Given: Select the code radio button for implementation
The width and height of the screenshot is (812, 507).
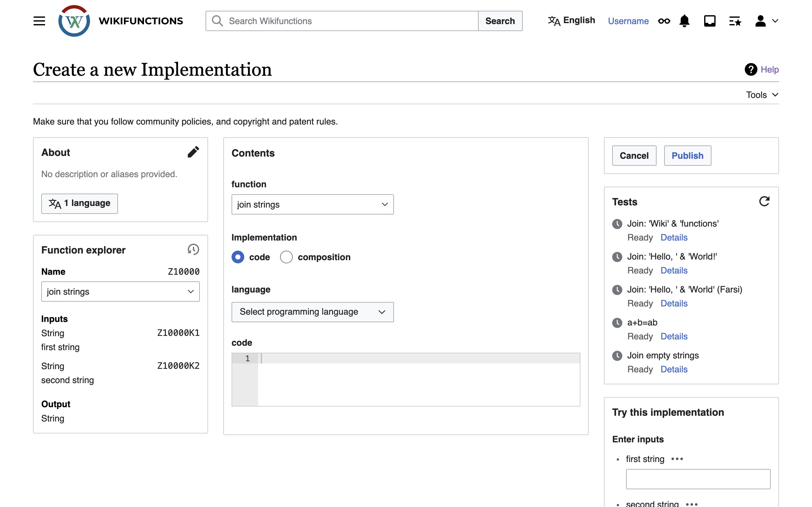Looking at the screenshot, I should coord(237,257).
